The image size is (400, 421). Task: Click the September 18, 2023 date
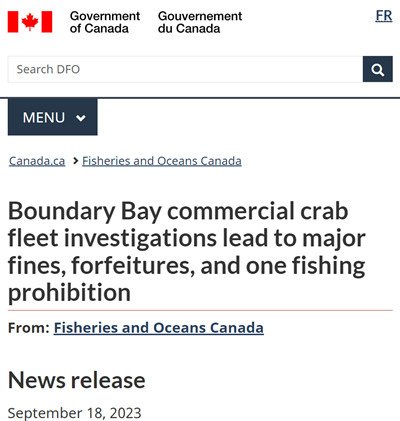75,413
